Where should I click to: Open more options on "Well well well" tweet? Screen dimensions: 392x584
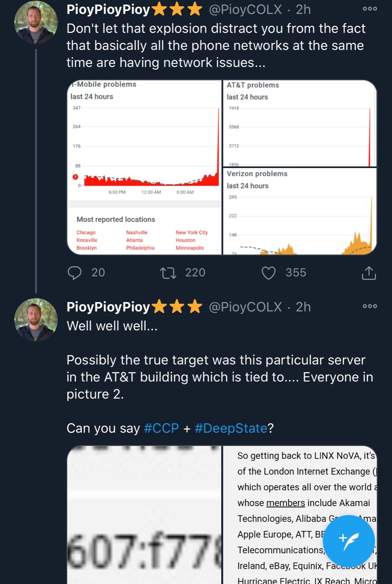pyautogui.click(x=370, y=306)
